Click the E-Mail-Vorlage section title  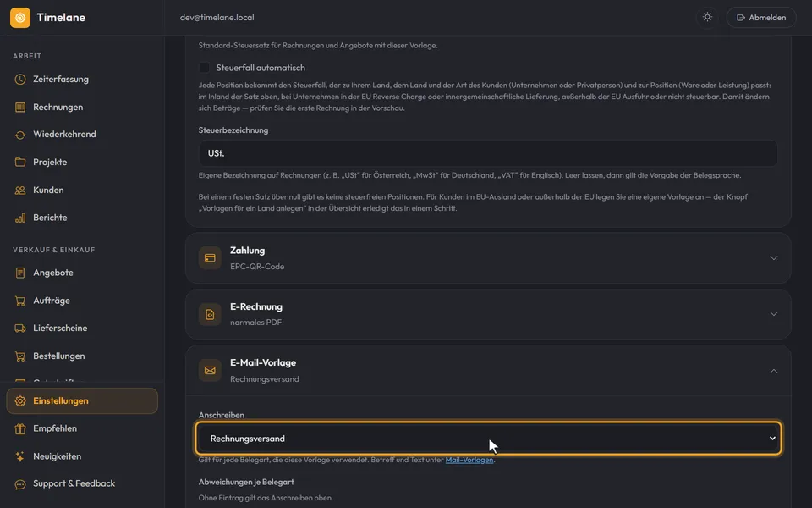click(263, 363)
